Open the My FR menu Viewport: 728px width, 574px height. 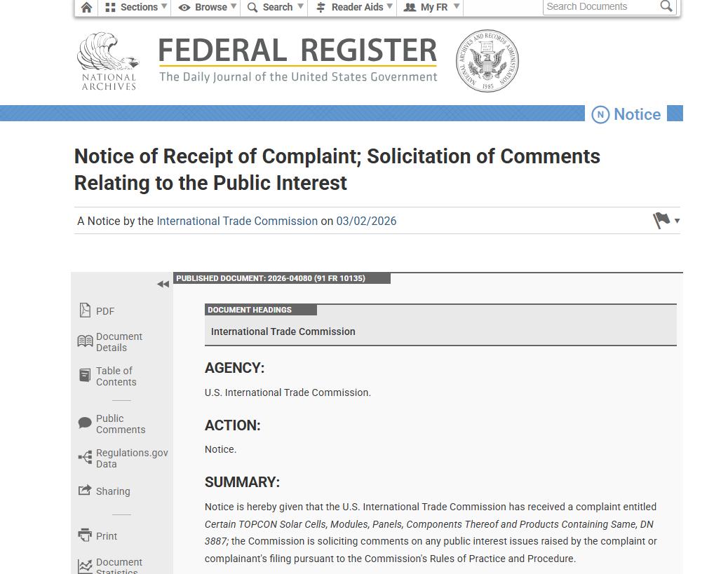point(431,7)
